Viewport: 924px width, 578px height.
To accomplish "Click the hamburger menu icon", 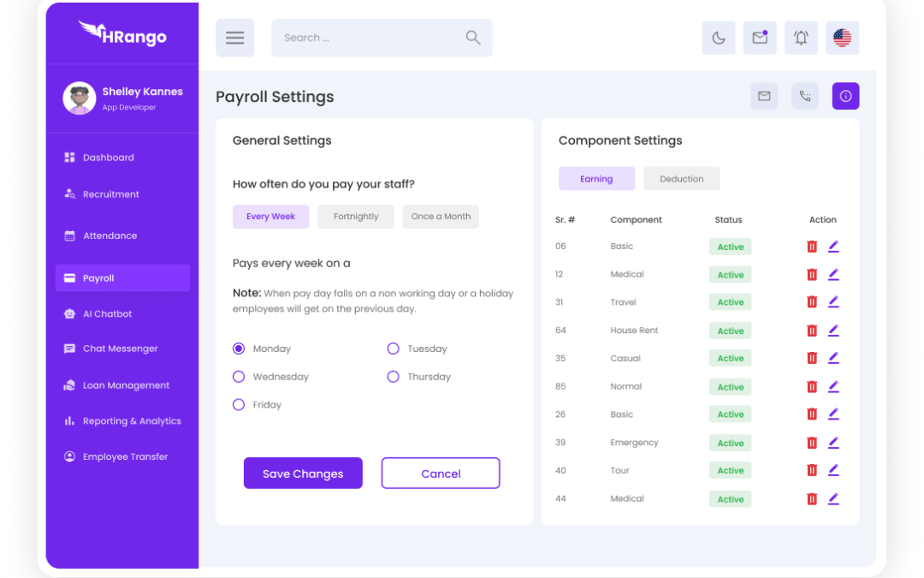I will click(x=234, y=38).
